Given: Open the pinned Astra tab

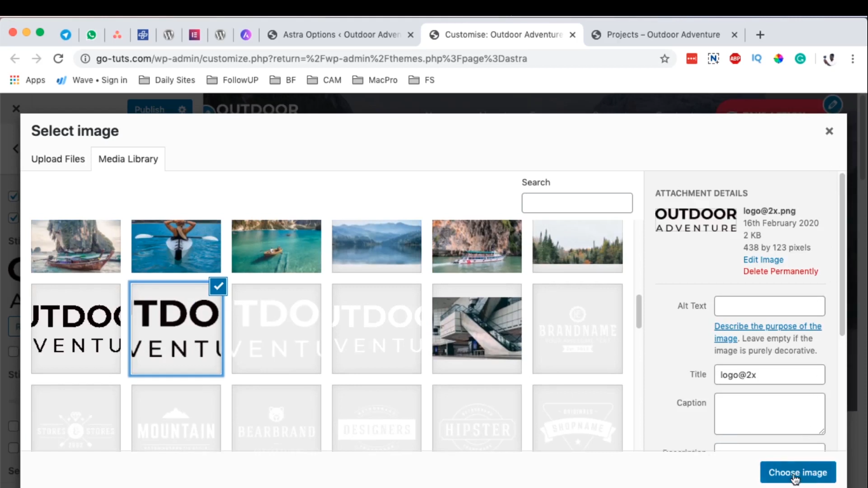Looking at the screenshot, I should 246,35.
